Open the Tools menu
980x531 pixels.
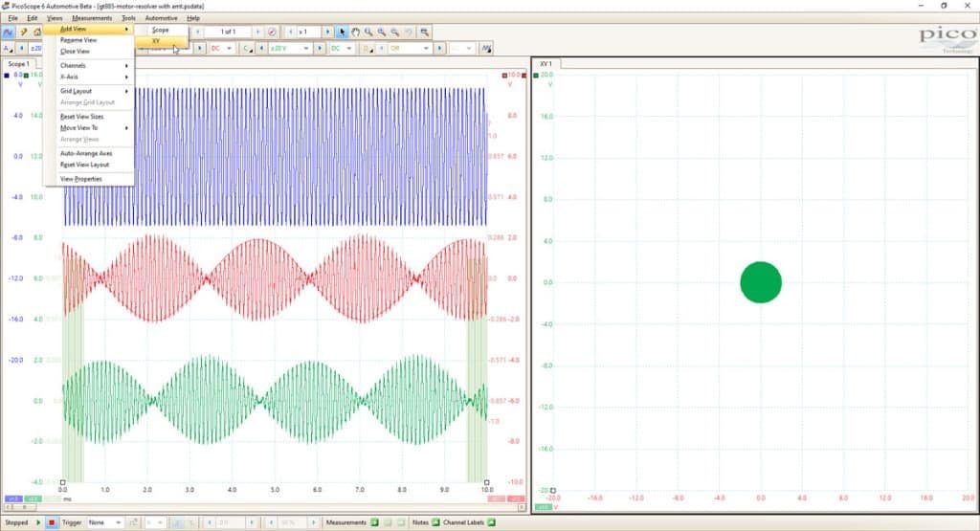129,18
